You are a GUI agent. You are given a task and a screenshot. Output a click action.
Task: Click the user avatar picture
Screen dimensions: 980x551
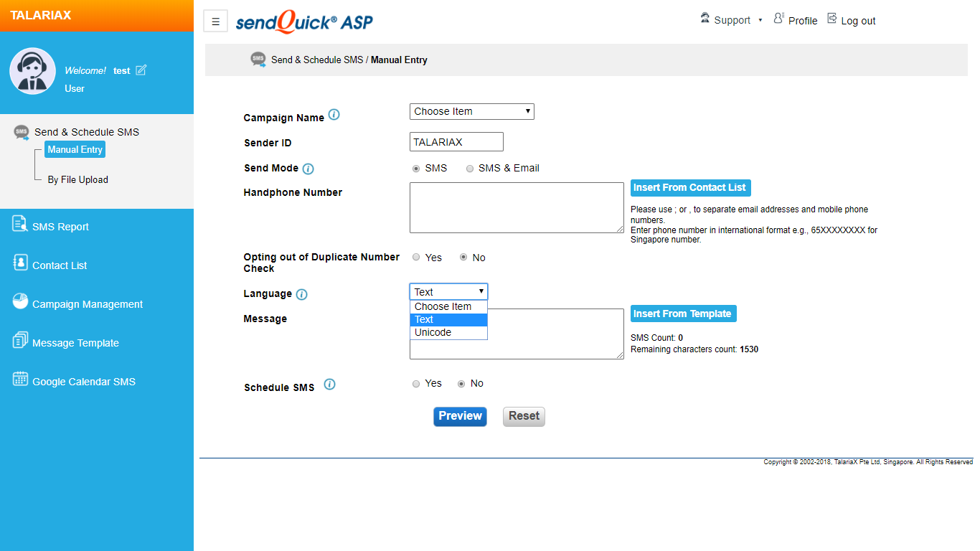pyautogui.click(x=32, y=71)
